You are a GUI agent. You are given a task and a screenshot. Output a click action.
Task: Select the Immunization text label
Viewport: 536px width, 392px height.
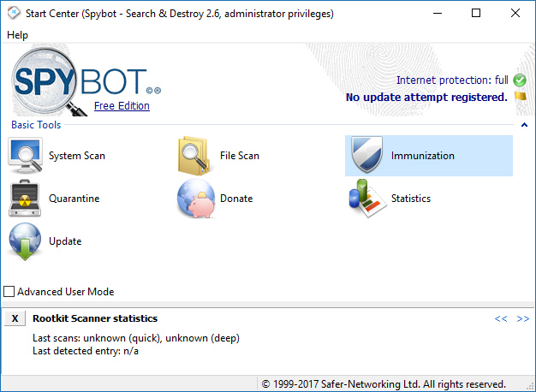click(x=422, y=156)
